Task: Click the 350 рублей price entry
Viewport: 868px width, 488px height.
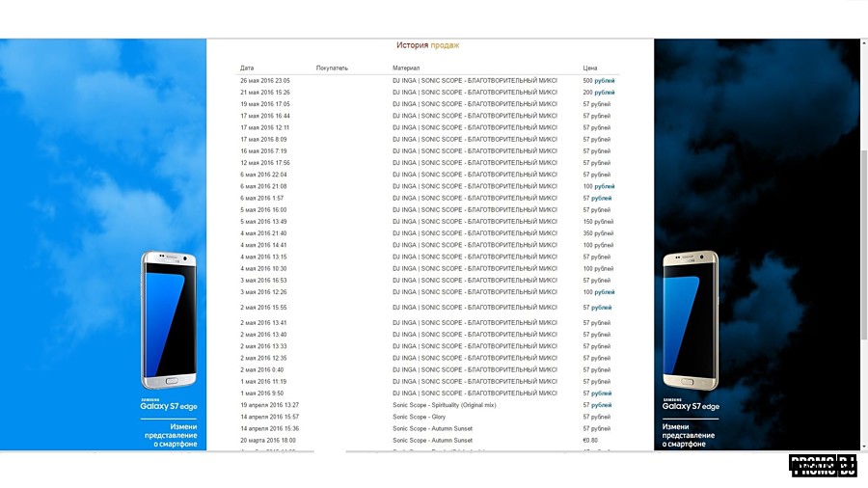Action: click(598, 233)
